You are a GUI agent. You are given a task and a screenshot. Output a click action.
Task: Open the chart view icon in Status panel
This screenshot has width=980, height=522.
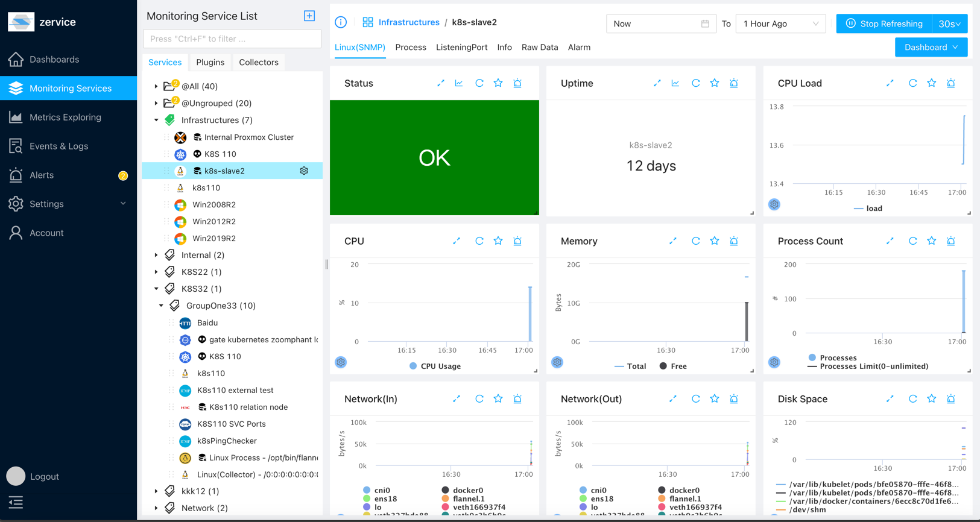tap(459, 83)
